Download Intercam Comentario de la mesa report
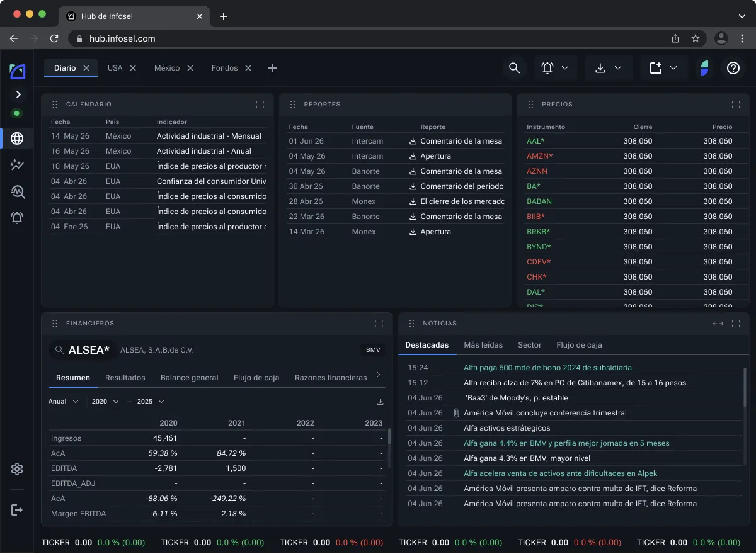 click(x=413, y=141)
